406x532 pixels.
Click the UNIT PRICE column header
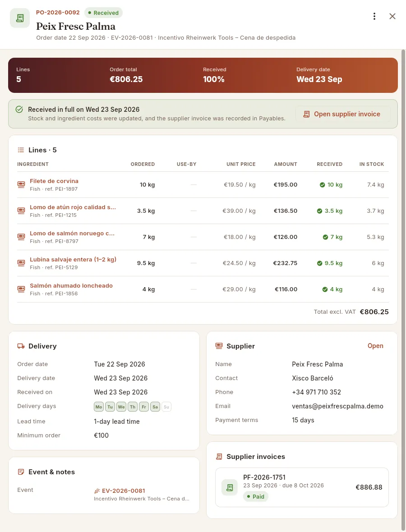241,164
